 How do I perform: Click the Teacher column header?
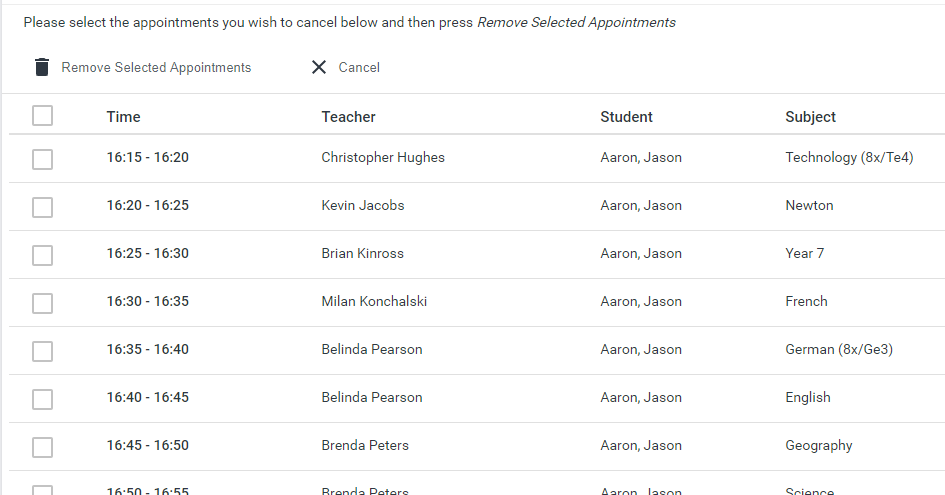click(x=348, y=117)
